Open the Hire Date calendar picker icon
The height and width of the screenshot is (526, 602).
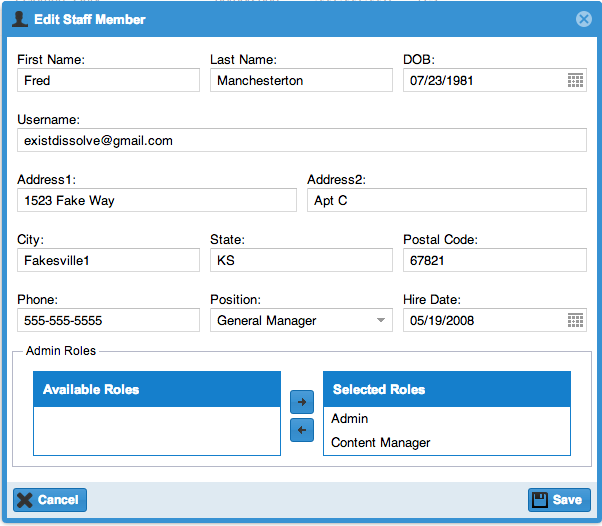575,321
